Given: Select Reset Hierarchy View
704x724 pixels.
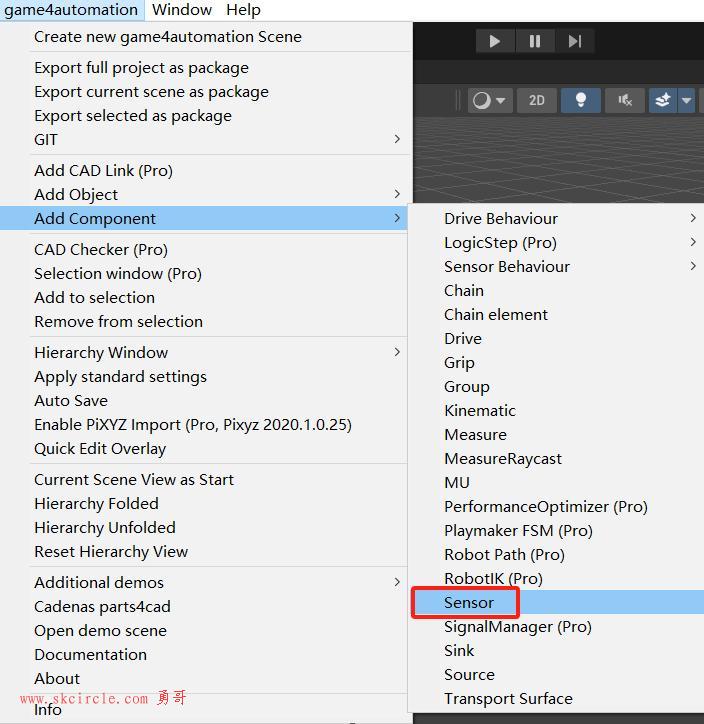Looking at the screenshot, I should [x=204, y=552].
